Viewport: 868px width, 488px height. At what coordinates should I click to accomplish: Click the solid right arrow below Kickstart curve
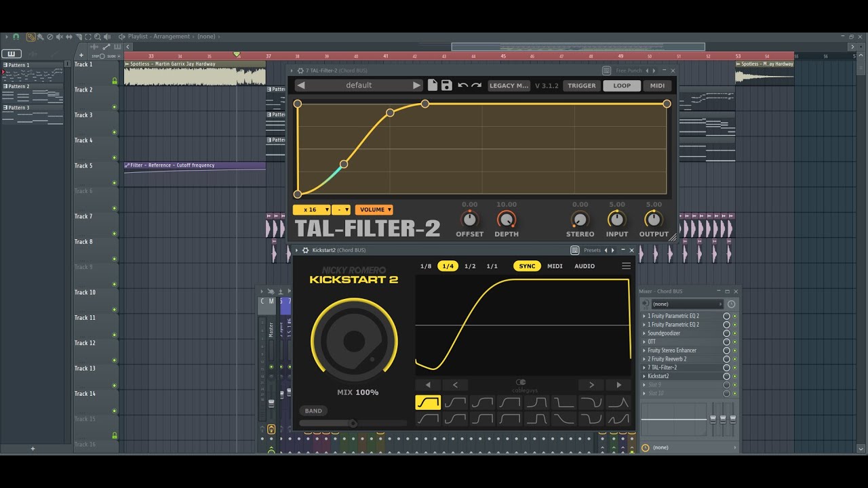click(x=618, y=385)
